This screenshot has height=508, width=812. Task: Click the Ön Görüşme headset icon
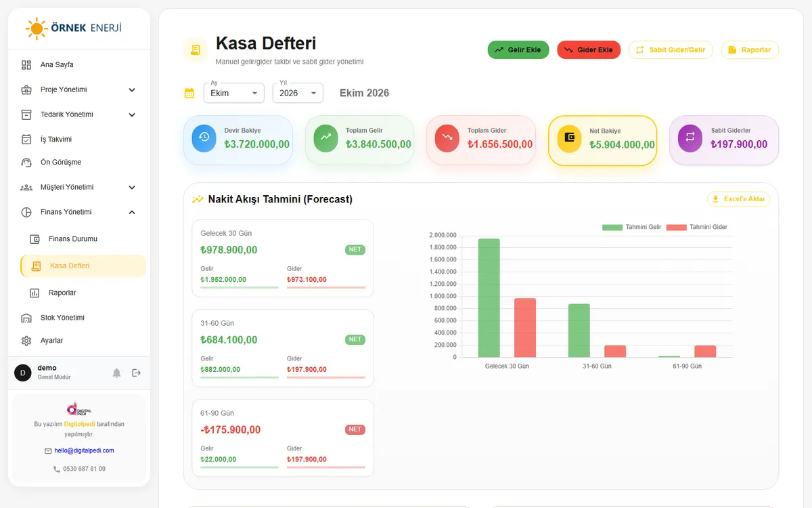click(26, 163)
